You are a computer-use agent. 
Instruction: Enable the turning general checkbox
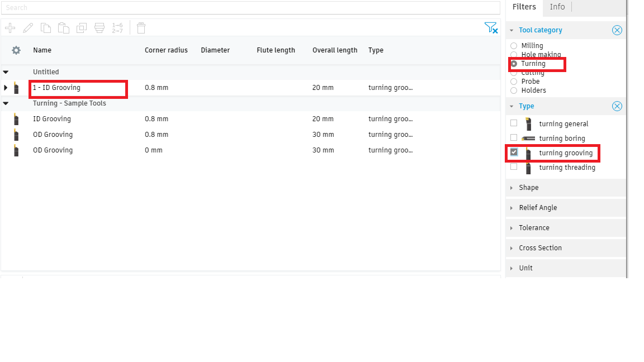click(514, 123)
